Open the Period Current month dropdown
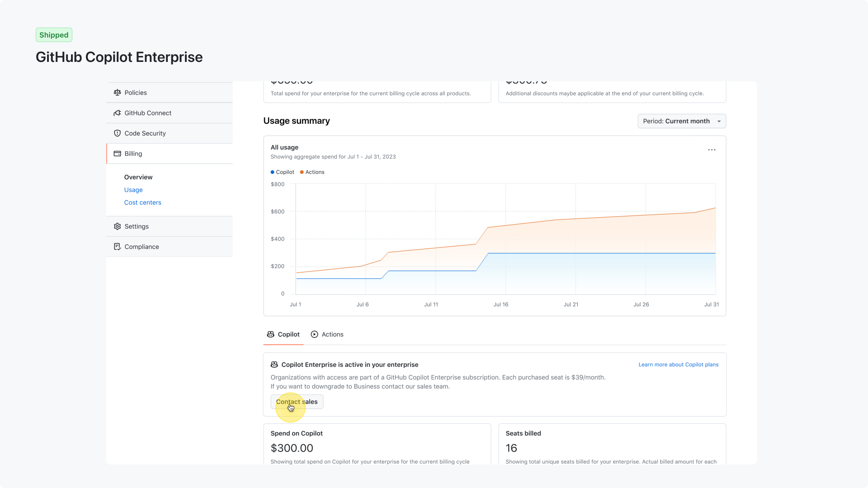The width and height of the screenshot is (868, 488). pyautogui.click(x=681, y=121)
